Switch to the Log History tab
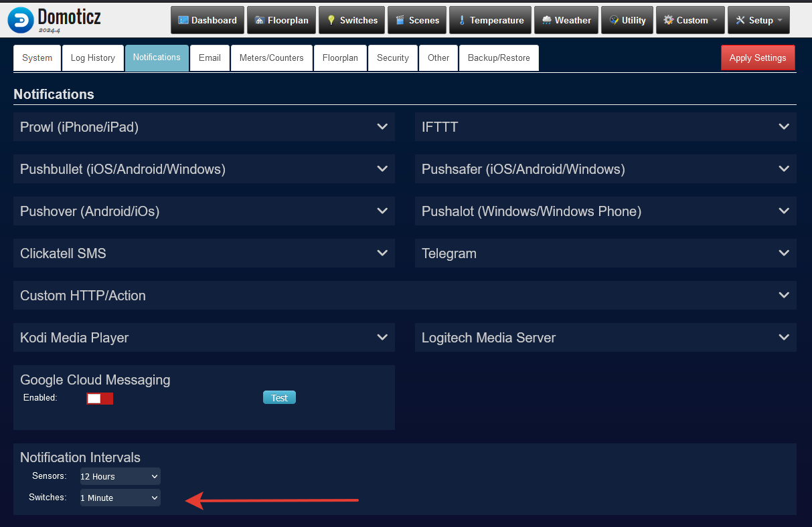The height and width of the screenshot is (527, 812). (93, 58)
